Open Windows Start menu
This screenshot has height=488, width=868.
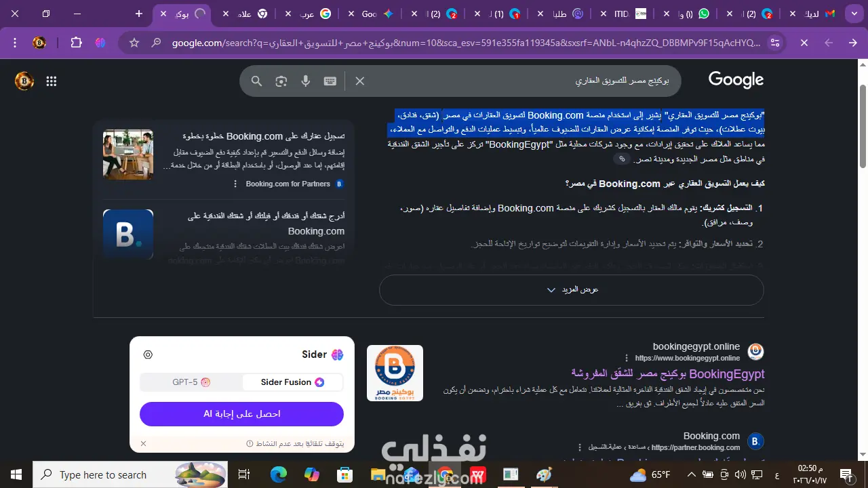coord(16,474)
